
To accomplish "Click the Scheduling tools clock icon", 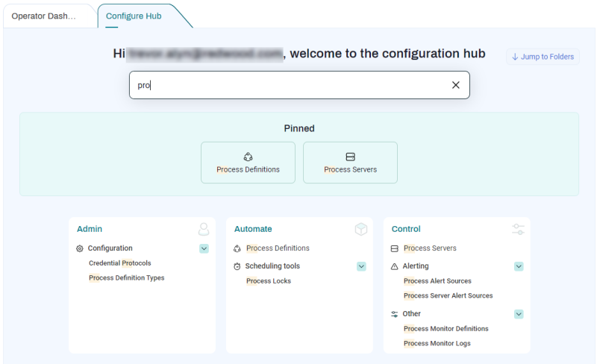I will pos(237,266).
